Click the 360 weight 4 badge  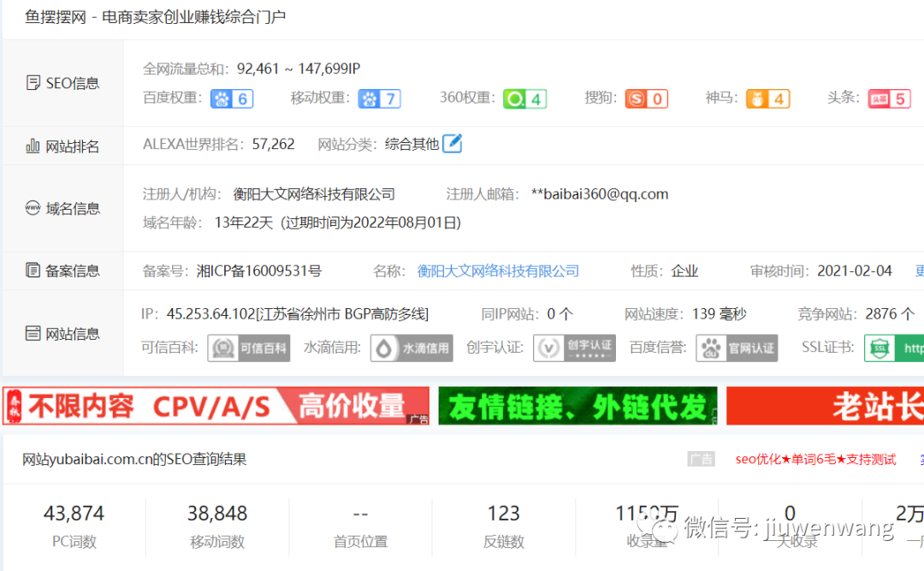click(524, 98)
